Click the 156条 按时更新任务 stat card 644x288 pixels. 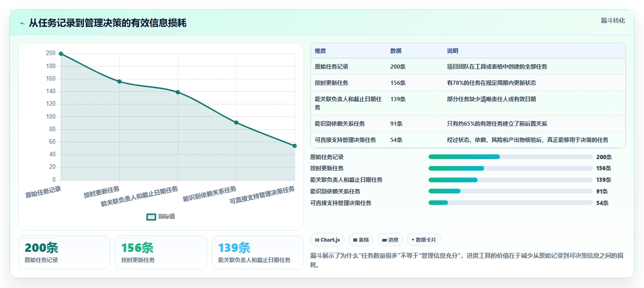coord(161,252)
